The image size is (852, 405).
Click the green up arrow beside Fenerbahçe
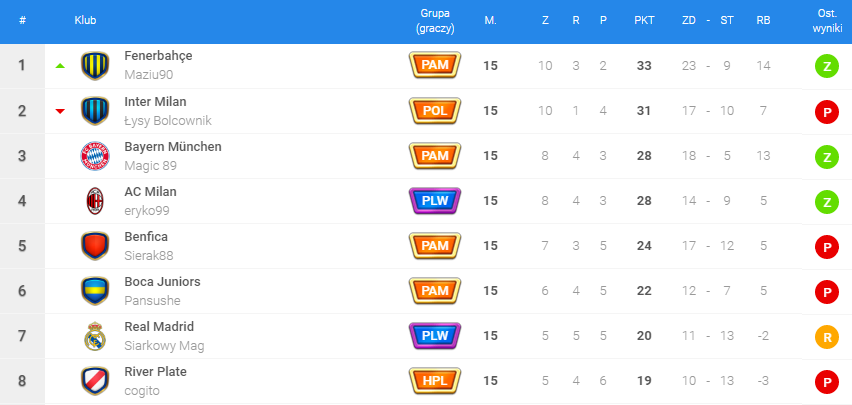point(60,66)
